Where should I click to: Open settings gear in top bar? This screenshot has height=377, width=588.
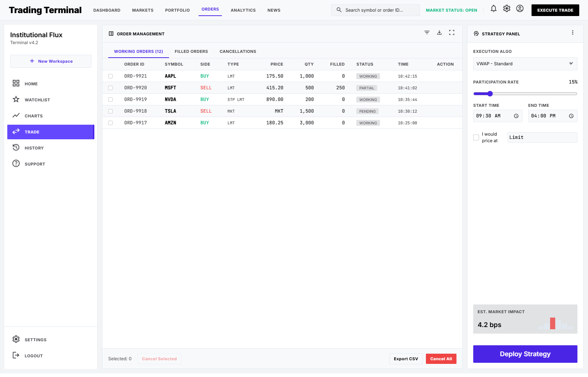tap(507, 8)
